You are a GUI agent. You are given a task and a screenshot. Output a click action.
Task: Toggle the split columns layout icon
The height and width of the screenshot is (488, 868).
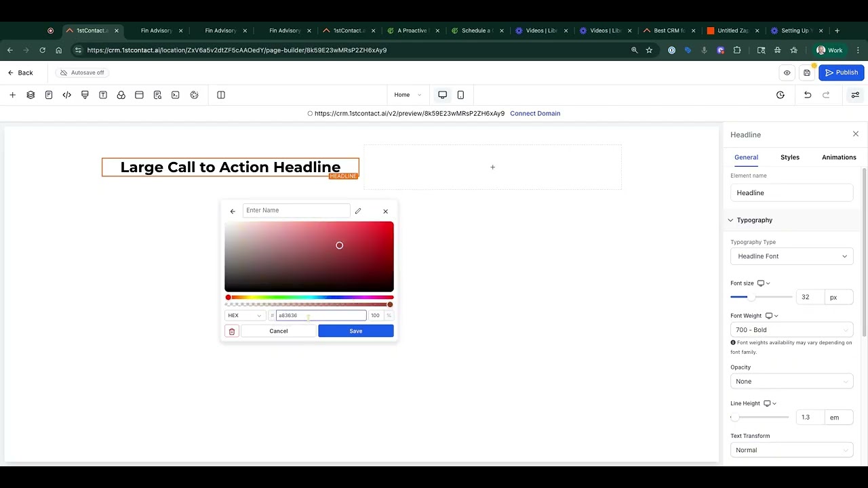(220, 95)
